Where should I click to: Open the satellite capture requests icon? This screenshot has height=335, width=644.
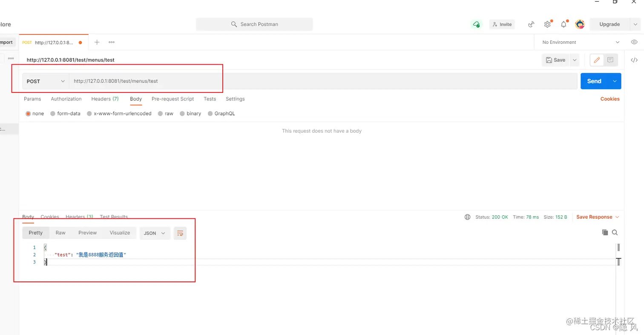coord(531,24)
